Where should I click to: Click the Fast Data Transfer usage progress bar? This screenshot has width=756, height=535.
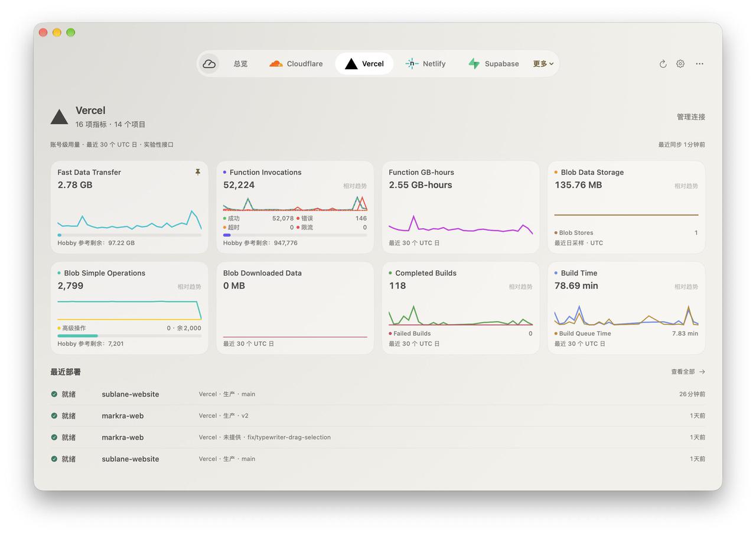129,235
